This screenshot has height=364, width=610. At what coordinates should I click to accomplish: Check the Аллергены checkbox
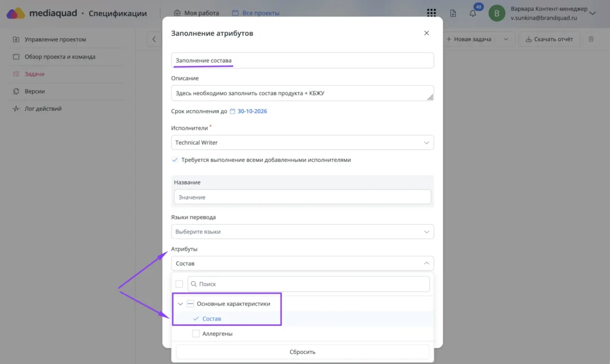pyautogui.click(x=195, y=334)
